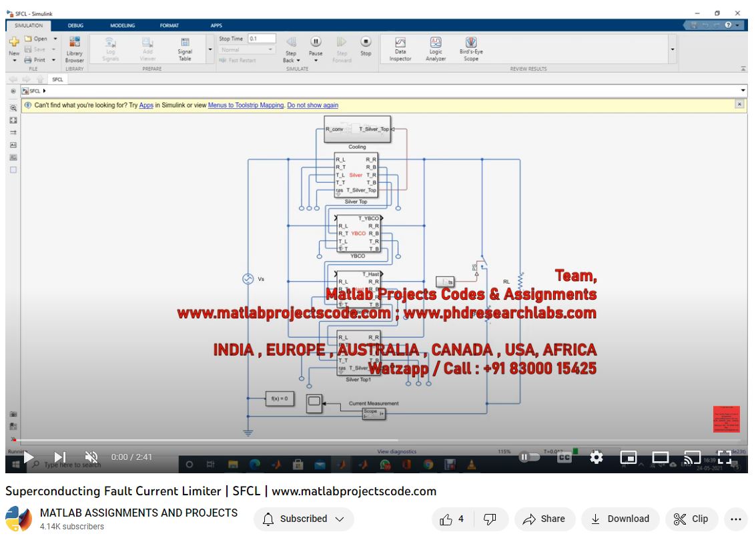Image resolution: width=756 pixels, height=542 pixels.
Task: Open YouTube player settings gear
Action: [x=597, y=457]
